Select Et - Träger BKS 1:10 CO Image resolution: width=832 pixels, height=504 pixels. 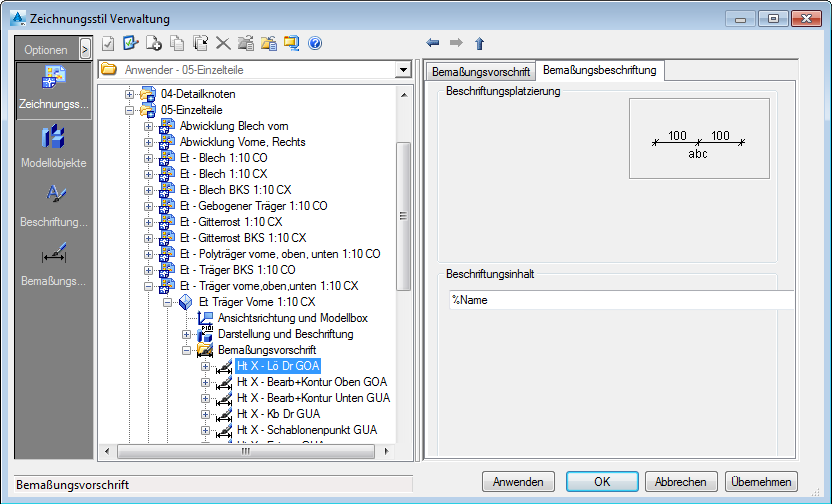tap(237, 270)
